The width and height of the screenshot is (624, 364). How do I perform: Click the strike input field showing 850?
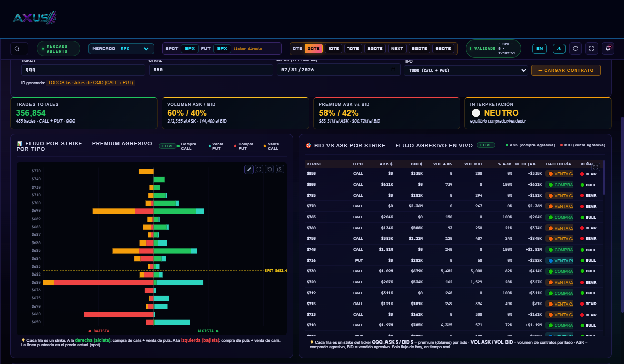pyautogui.click(x=211, y=70)
